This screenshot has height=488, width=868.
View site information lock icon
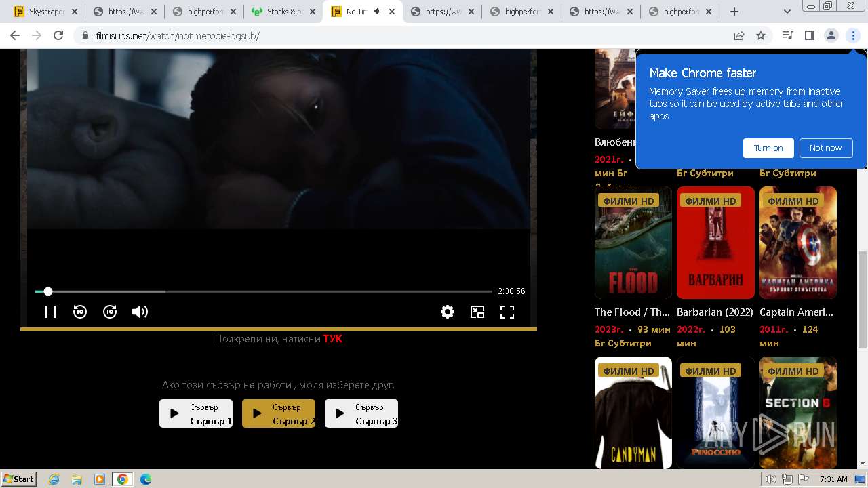85,35
